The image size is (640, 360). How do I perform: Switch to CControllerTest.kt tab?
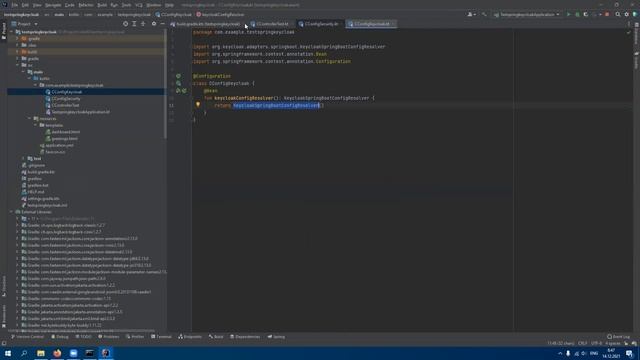pos(271,24)
